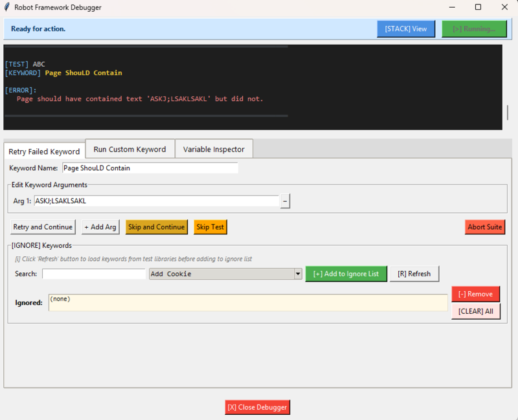The image size is (518, 420).
Task: Click the error message text in log
Action: point(140,99)
